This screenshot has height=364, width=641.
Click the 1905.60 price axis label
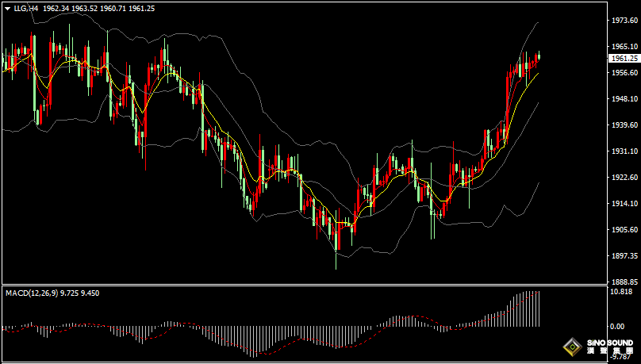tap(624, 229)
